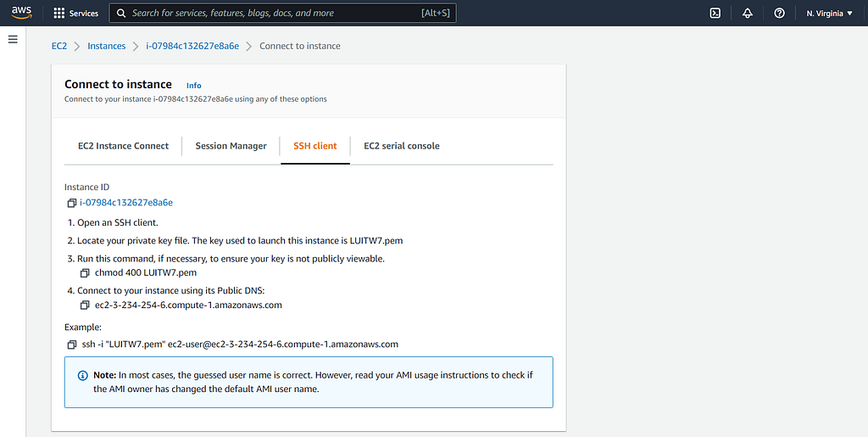Viewport: 868px width, 437px height.
Task: Click the info icon in the Note box
Action: click(82, 376)
